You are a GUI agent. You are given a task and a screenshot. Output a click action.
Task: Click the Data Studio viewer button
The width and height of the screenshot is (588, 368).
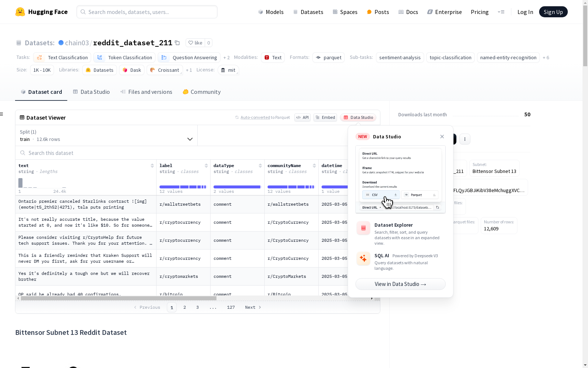click(358, 117)
